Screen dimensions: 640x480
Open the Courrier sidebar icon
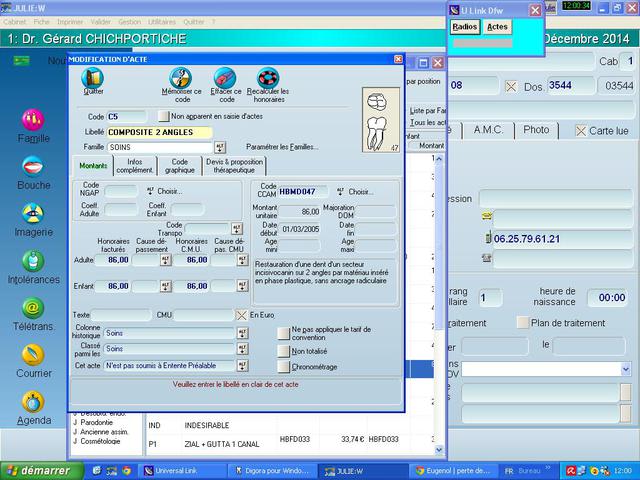(x=33, y=355)
